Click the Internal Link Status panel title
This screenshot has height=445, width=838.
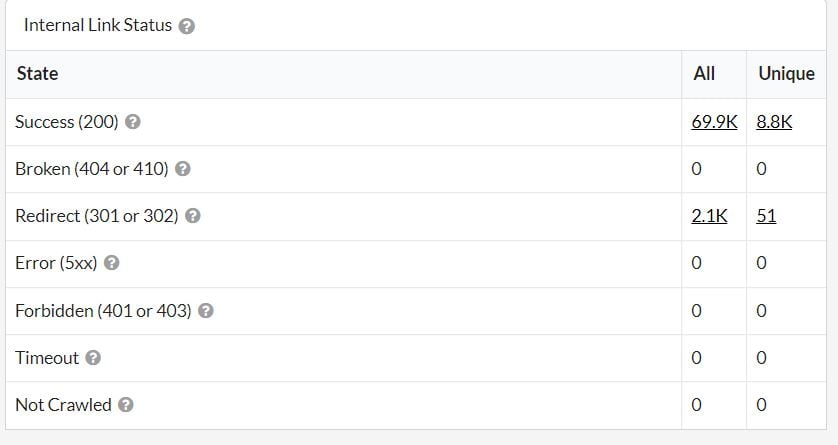97,26
